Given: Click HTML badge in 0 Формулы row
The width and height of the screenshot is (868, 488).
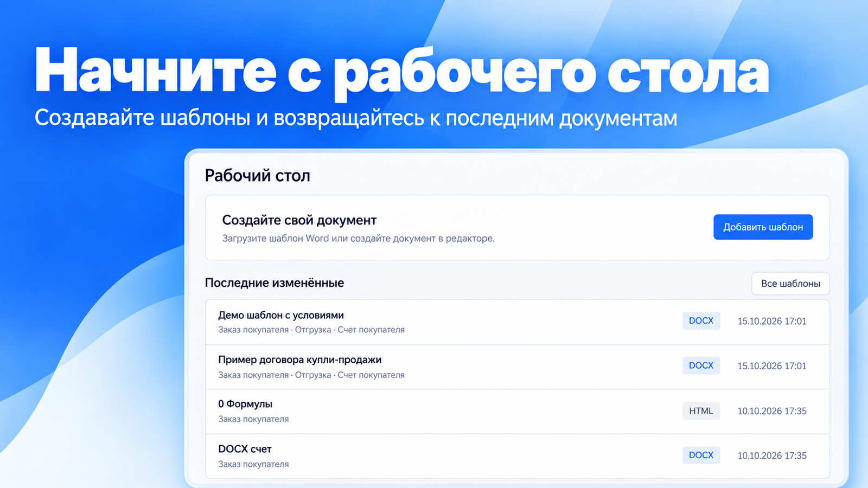Looking at the screenshot, I should coord(701,411).
